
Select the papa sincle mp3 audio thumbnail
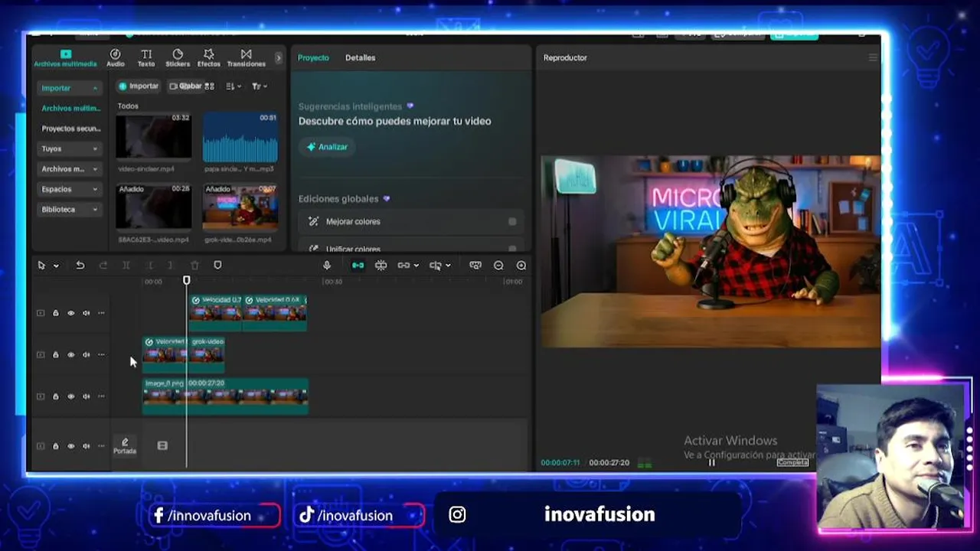pos(240,138)
